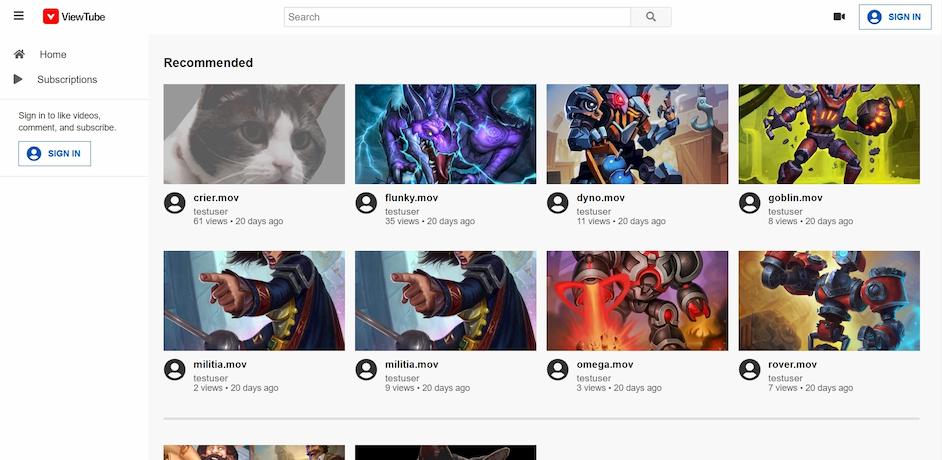Click the channel avatar beside rover.mov
942x460 pixels.
750,370
